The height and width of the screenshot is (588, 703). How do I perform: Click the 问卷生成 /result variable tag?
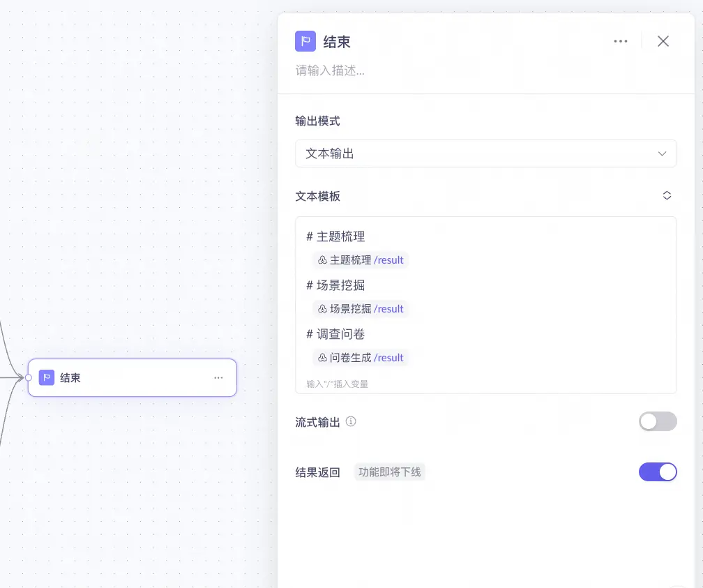[x=361, y=358]
